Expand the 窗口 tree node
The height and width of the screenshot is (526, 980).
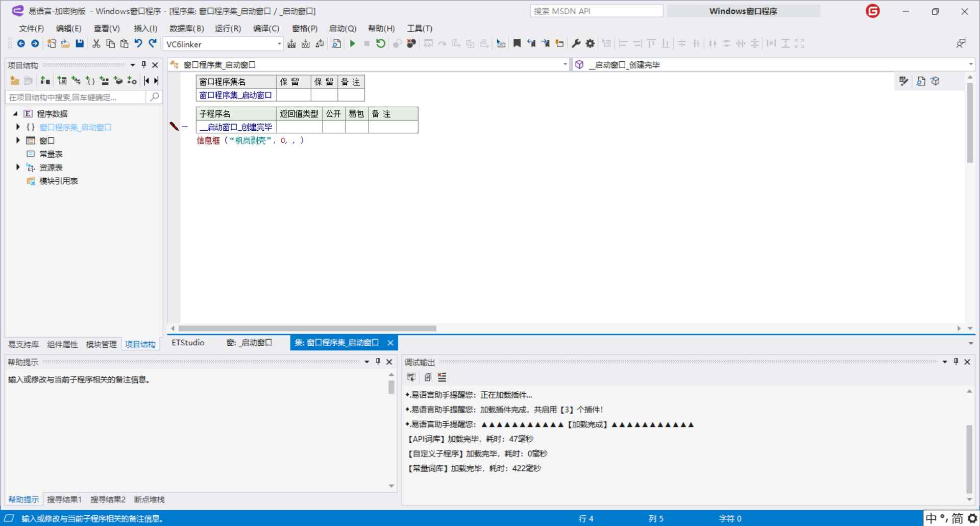pos(18,140)
